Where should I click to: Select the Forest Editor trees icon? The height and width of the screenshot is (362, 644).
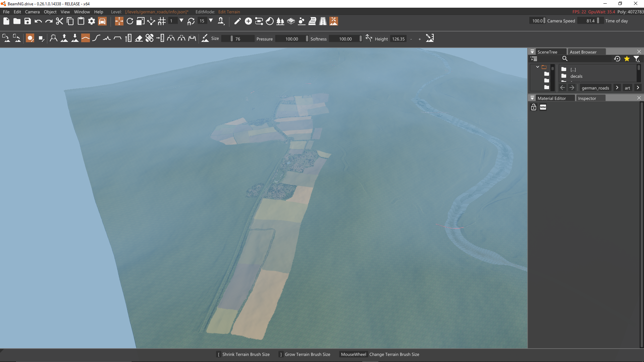pyautogui.click(x=280, y=21)
